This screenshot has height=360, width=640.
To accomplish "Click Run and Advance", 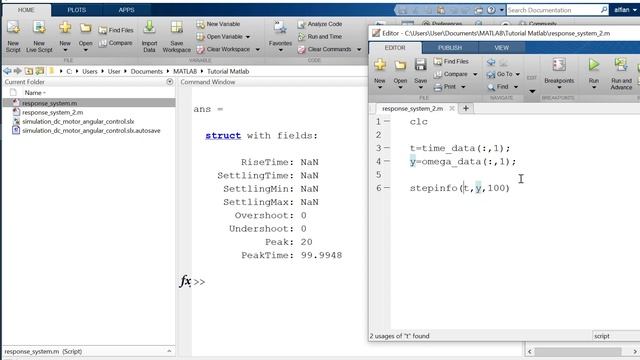I will pos(621,73).
